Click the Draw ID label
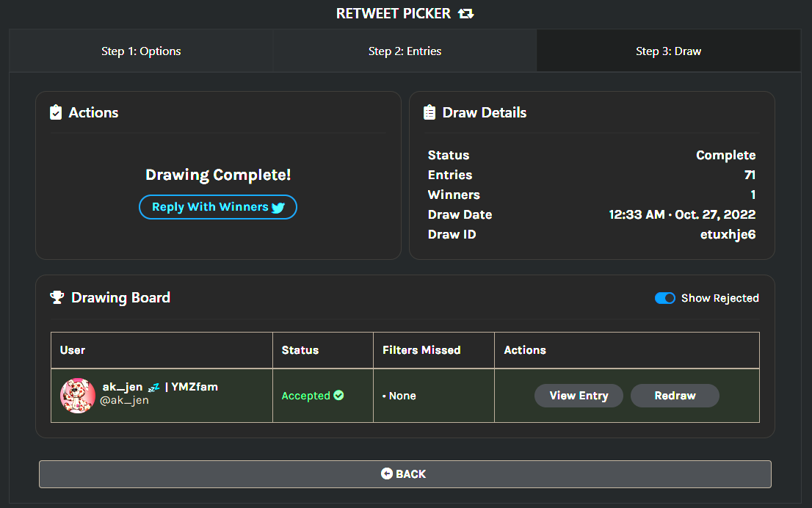This screenshot has height=508, width=812. 452,235
